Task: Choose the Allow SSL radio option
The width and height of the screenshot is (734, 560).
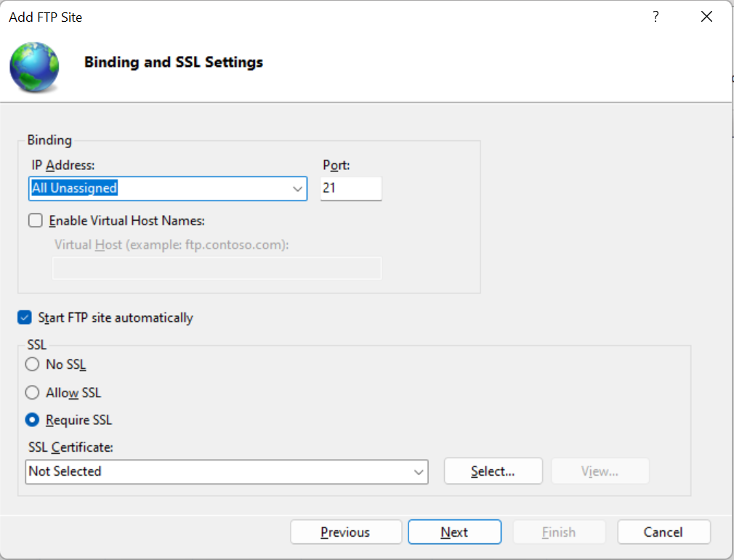Action: [x=33, y=393]
